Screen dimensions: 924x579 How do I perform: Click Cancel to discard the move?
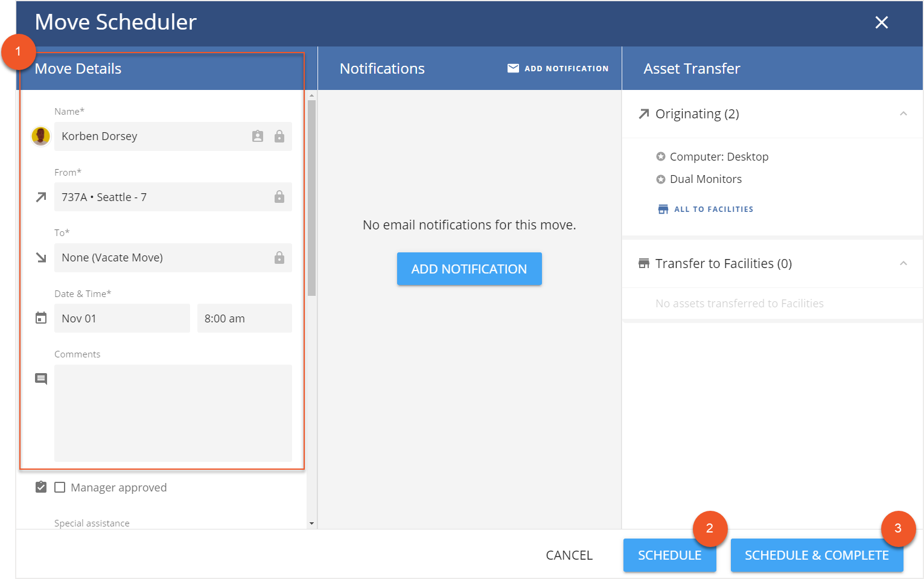coord(569,555)
